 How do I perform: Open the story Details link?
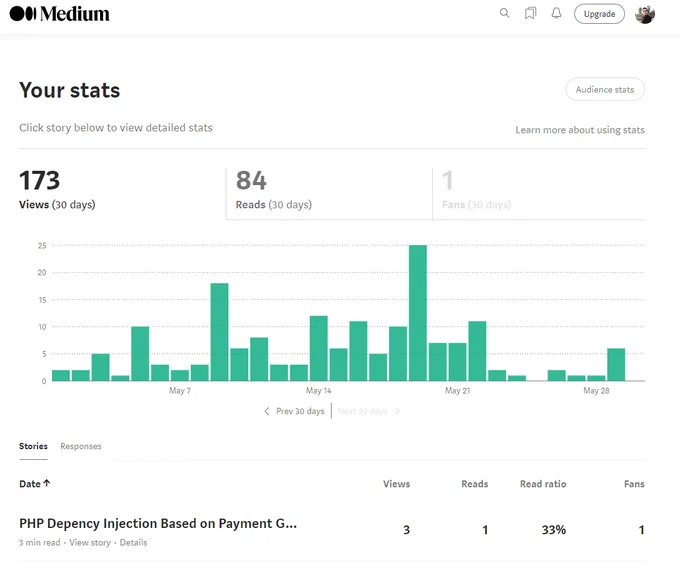tap(133, 543)
